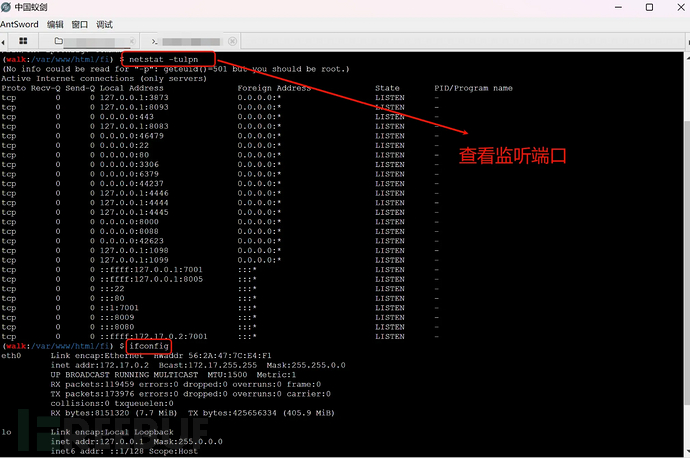Screen dimensions: 690x458
Task: Click the local address 0.0.0.0:8000
Action: pyautogui.click(x=129, y=222)
